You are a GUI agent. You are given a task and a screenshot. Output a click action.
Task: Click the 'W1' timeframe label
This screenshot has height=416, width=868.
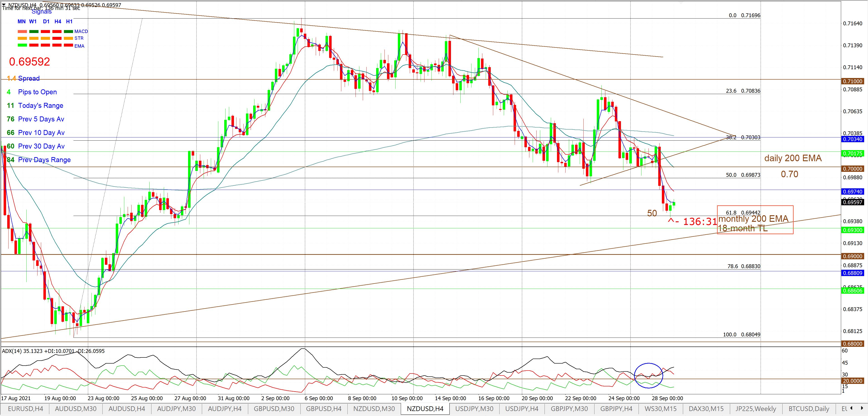tap(33, 21)
